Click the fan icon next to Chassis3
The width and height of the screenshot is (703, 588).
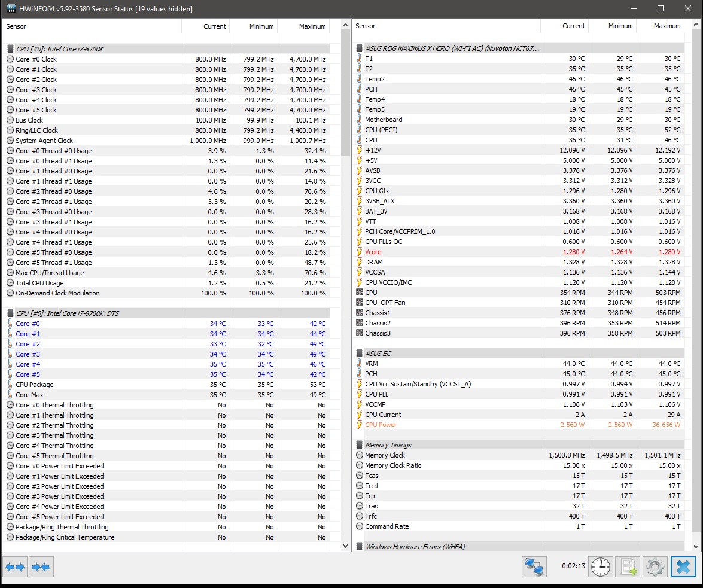(359, 333)
